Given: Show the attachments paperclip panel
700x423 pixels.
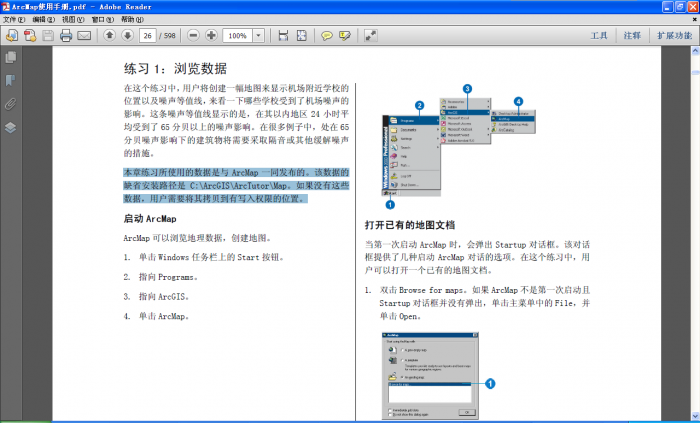Looking at the screenshot, I should coord(11,104).
